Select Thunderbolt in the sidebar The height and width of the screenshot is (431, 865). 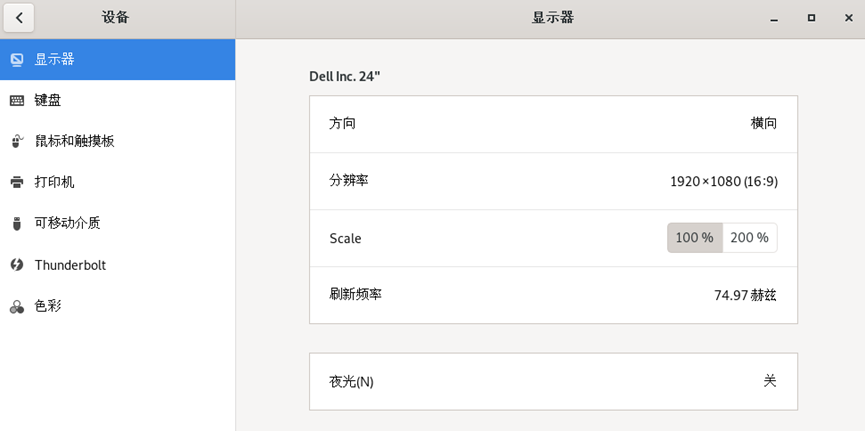pos(70,265)
